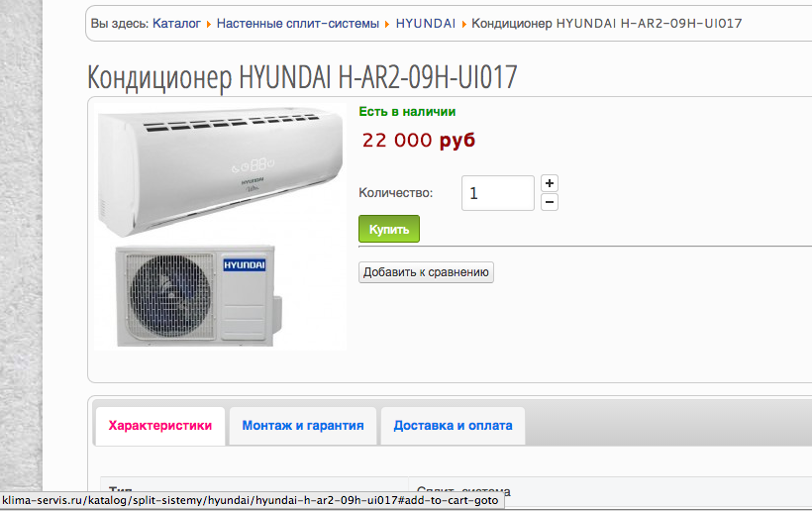812x511 pixels.
Task: Open Настенные сплит-системы breadcrumb link
Action: (x=298, y=24)
